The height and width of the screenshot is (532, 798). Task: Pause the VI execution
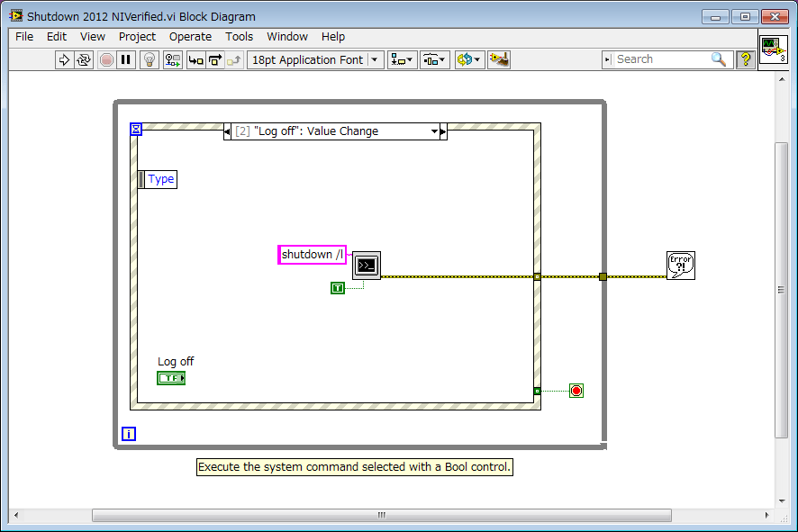coord(126,60)
